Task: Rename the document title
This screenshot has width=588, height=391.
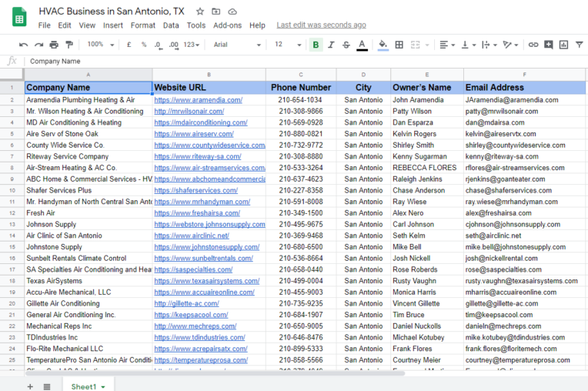Action: click(112, 12)
